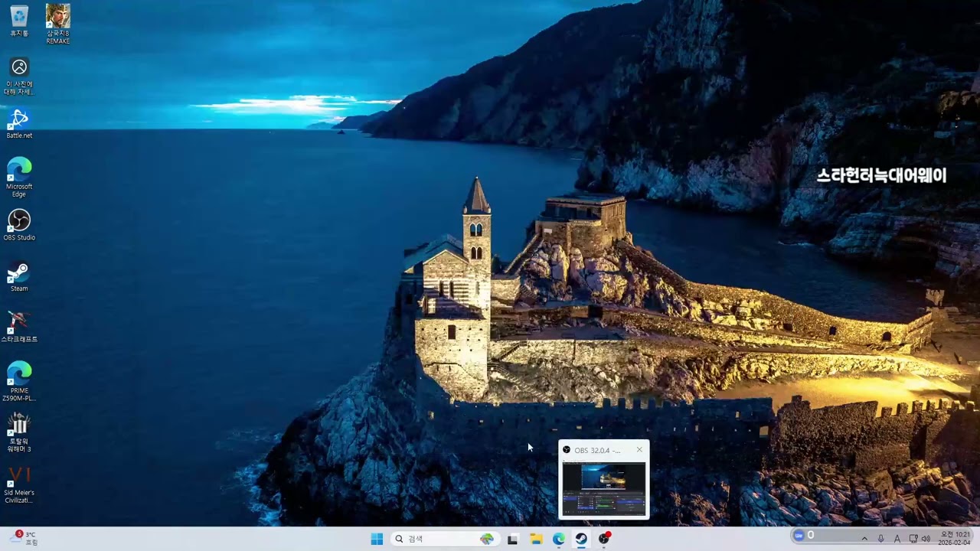Open the weather widget showing 3°C
Viewport: 980px width, 551px height.
coord(23,539)
